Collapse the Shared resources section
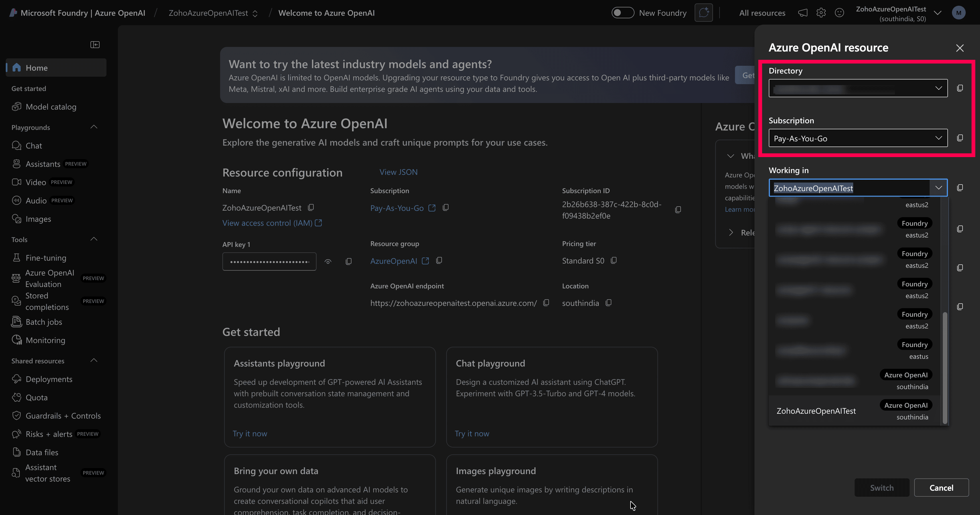The image size is (980, 515). [94, 360]
